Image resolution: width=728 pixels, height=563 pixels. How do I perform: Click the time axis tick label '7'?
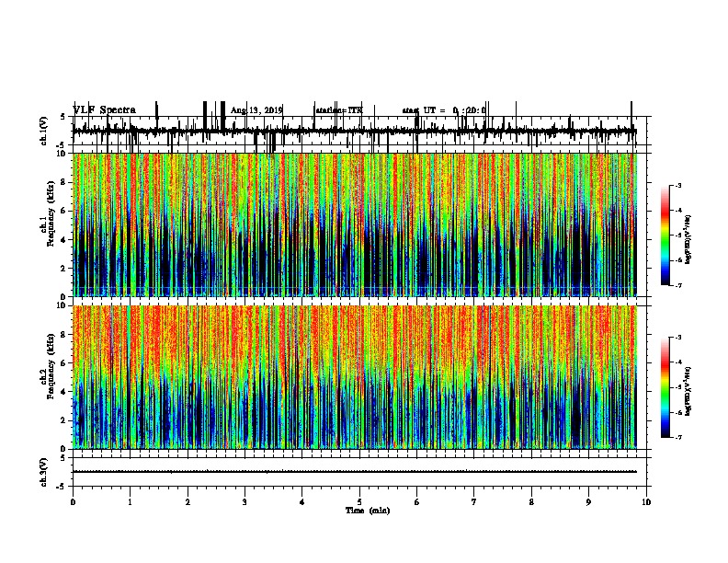pyautogui.click(x=474, y=502)
